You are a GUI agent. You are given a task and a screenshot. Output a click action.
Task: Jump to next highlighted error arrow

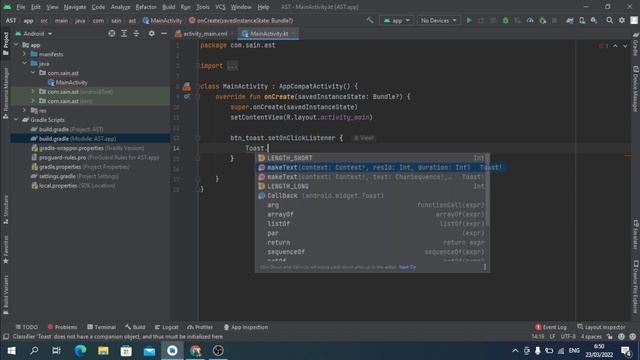(625, 46)
